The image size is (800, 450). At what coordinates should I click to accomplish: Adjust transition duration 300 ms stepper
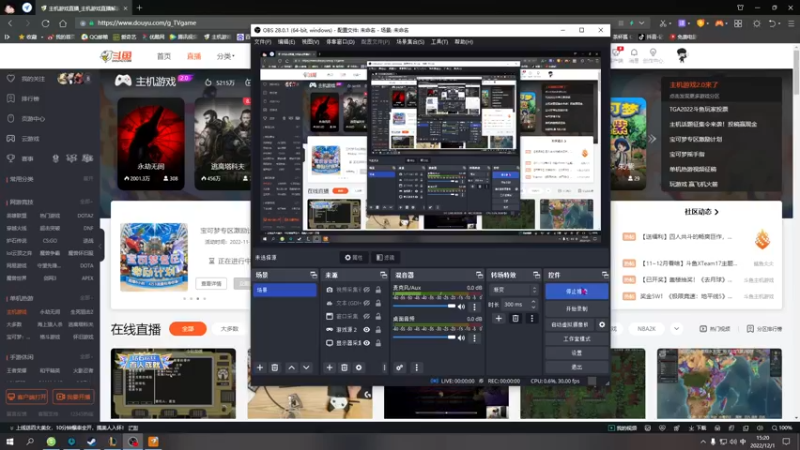(533, 304)
